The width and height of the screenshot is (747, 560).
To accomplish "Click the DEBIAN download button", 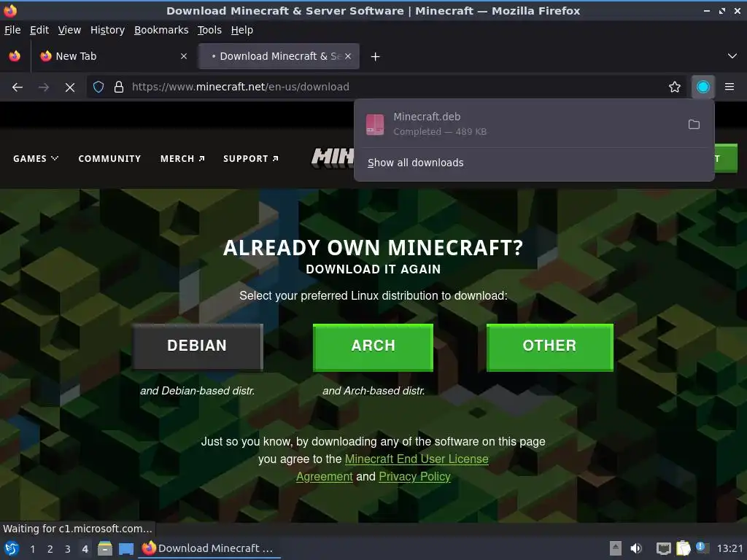I will coord(197,346).
